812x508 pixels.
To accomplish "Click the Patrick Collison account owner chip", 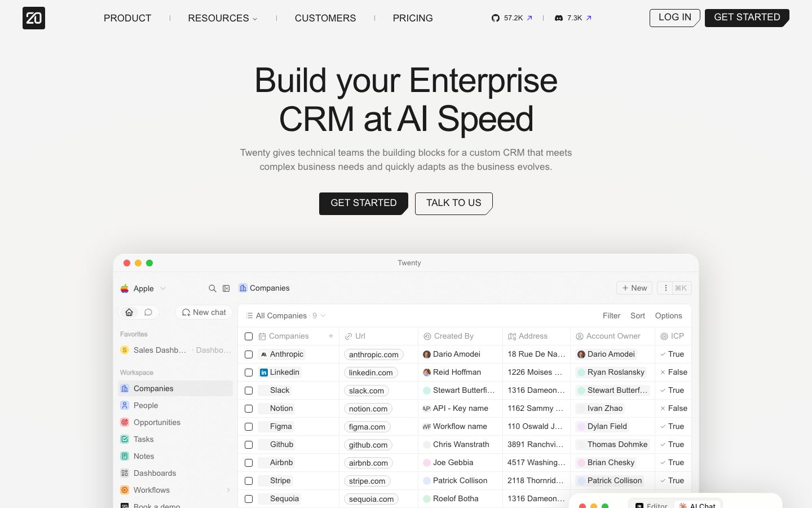I will click(609, 481).
